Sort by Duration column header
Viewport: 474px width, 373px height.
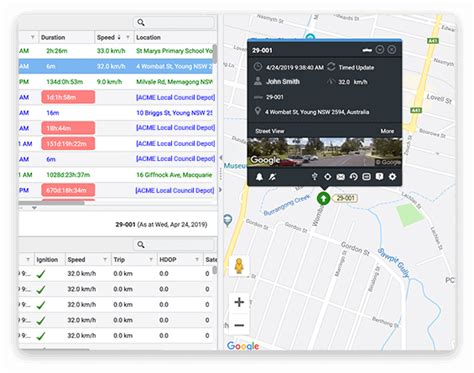pyautogui.click(x=53, y=37)
